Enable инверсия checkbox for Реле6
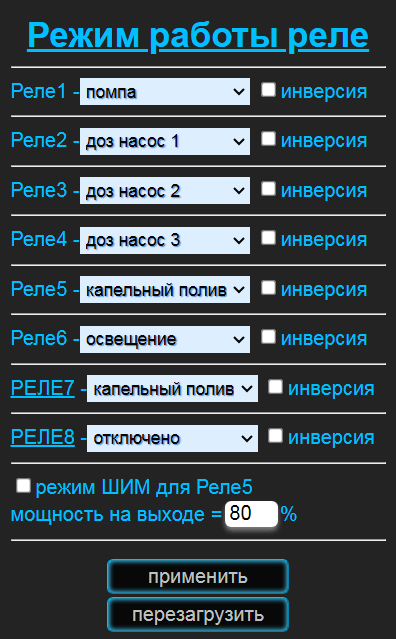Image resolution: width=396 pixels, height=639 pixels. click(268, 337)
